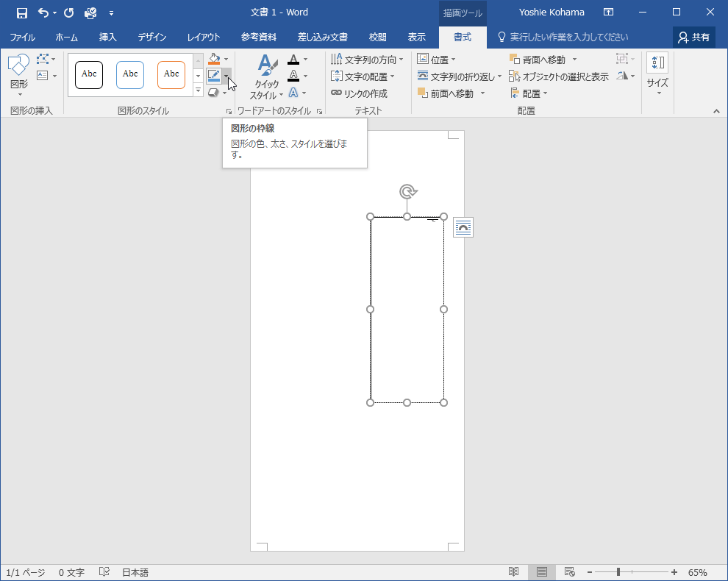728x581 pixels.
Task: Expand the shape styles gallery more arrow
Action: [198, 90]
